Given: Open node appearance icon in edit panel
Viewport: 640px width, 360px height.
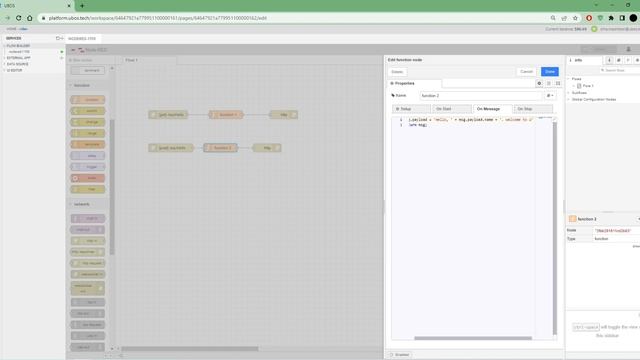Looking at the screenshot, I should pyautogui.click(x=558, y=83).
